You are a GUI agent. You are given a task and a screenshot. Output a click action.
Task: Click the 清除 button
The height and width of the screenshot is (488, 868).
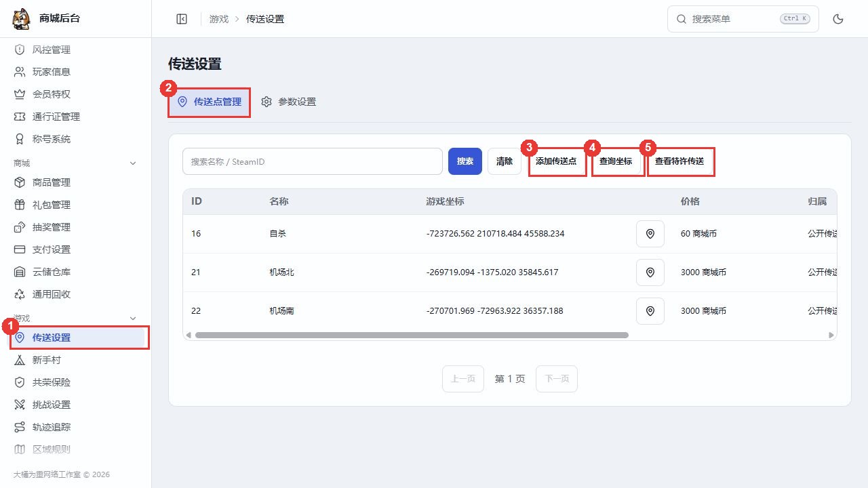pyautogui.click(x=505, y=161)
